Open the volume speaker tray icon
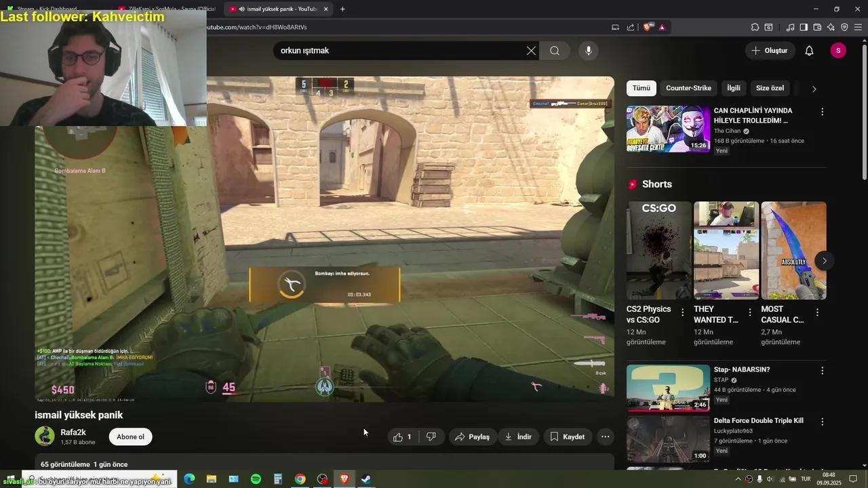Viewport: 868px width, 488px height. [x=770, y=479]
